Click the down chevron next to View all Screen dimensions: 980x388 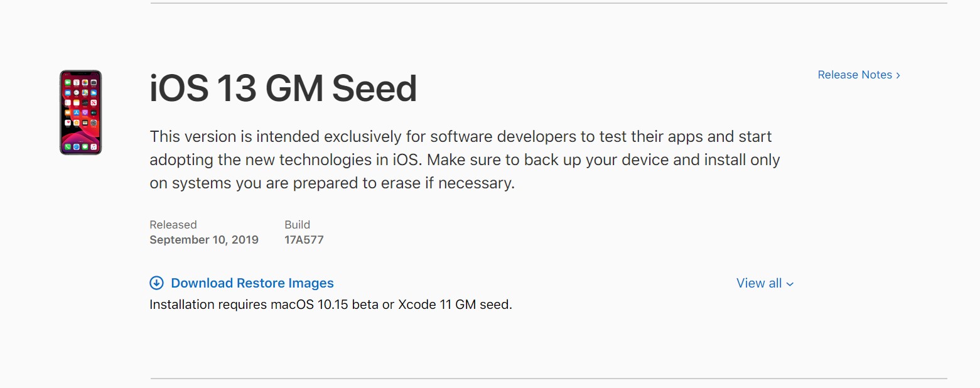click(x=790, y=284)
